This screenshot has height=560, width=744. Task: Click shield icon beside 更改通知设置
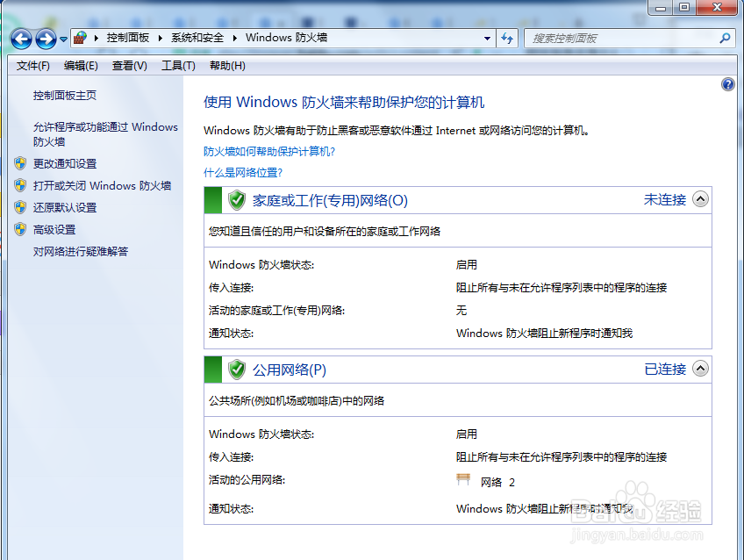click(x=20, y=164)
